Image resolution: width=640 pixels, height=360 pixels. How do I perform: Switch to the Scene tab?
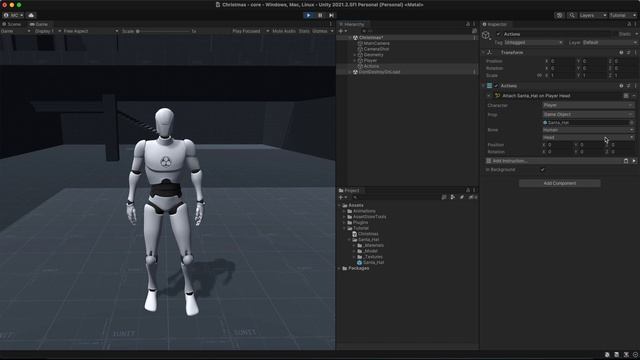12,24
